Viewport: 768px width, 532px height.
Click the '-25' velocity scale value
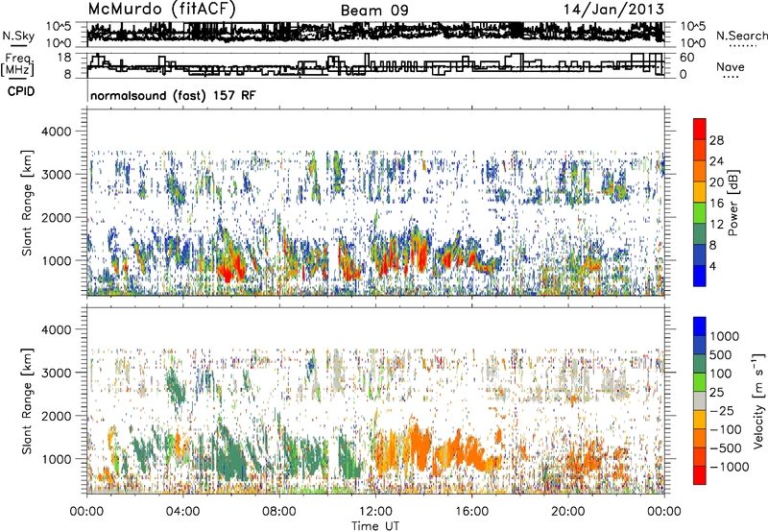[722, 410]
